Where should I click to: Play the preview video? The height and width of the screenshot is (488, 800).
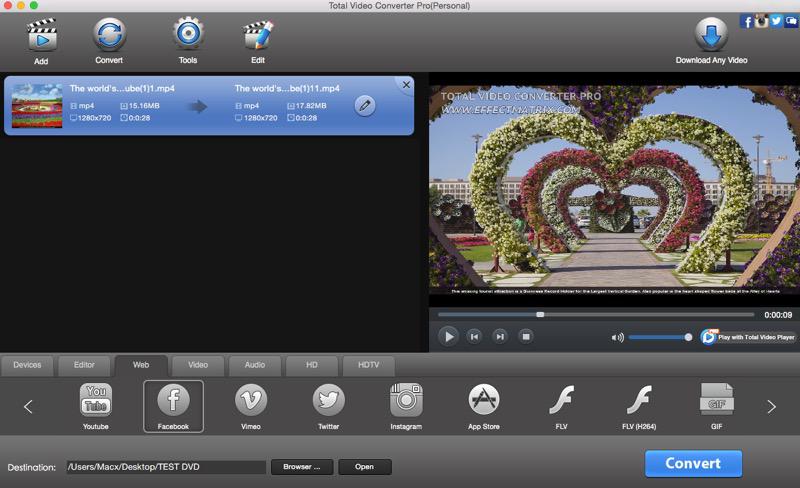[448, 336]
